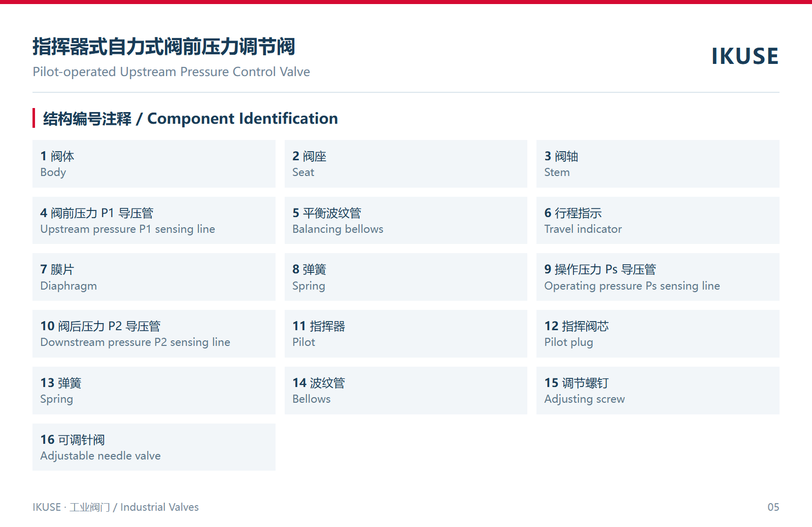The height and width of the screenshot is (527, 812).
Task: Select the 1 阀体 Body card
Action: point(154,164)
